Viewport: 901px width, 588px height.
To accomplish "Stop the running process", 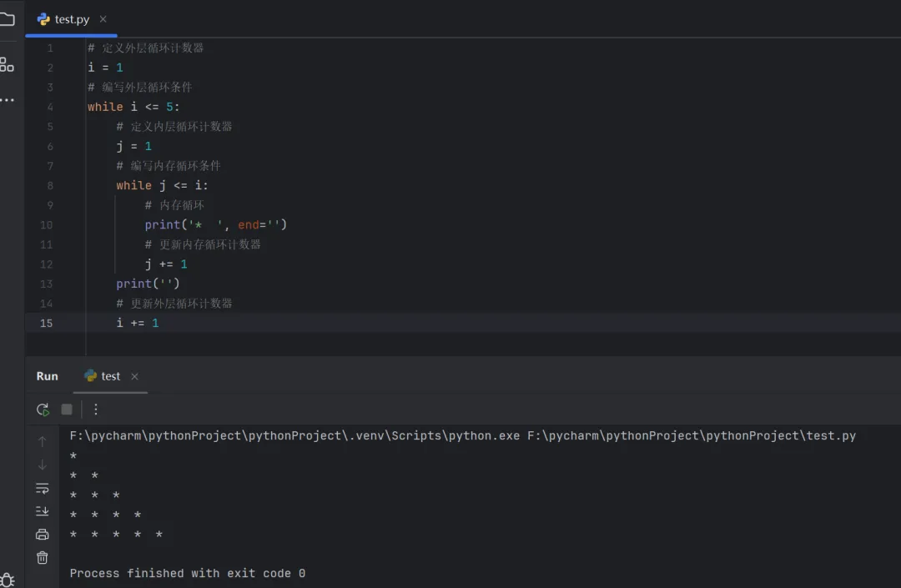I will click(67, 410).
